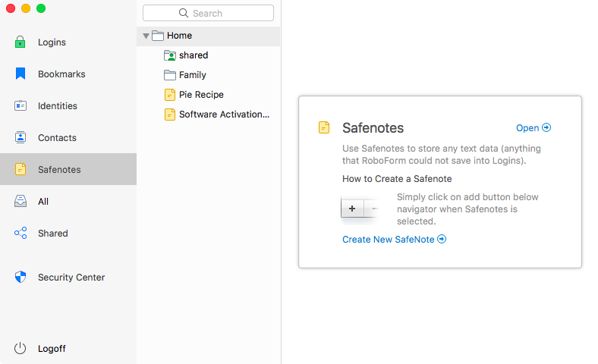Image resolution: width=598 pixels, height=364 pixels.
Task: Collapse the Home folder tree
Action: pos(146,36)
